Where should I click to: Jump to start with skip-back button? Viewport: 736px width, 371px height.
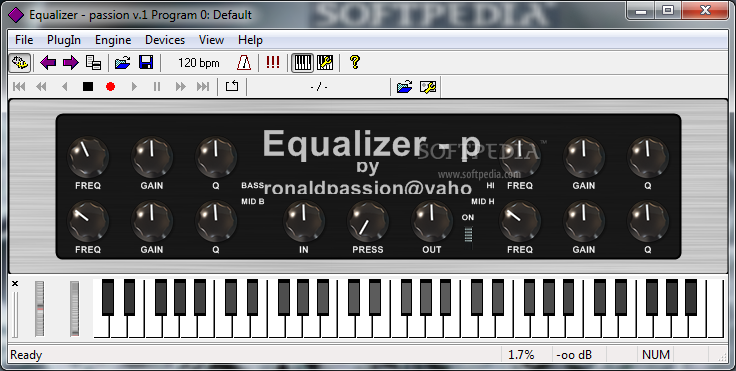point(19,86)
